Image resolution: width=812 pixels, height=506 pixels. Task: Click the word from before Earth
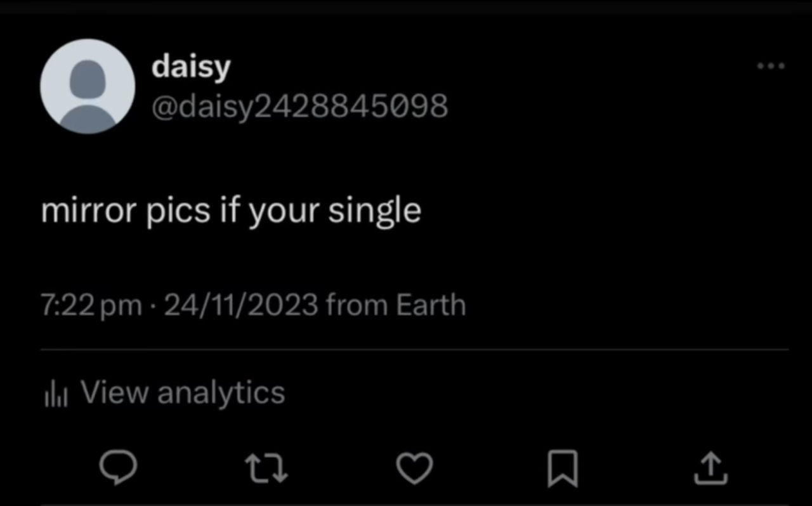coord(357,305)
